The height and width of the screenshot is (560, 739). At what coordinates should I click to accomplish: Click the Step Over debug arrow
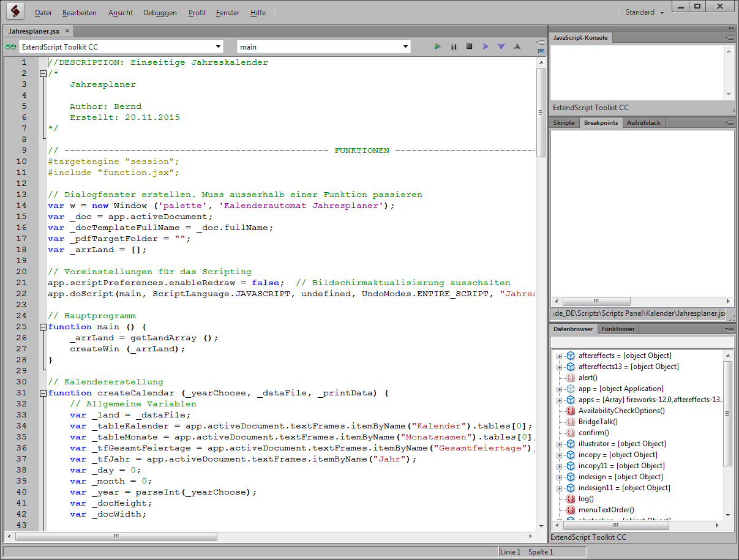point(486,47)
